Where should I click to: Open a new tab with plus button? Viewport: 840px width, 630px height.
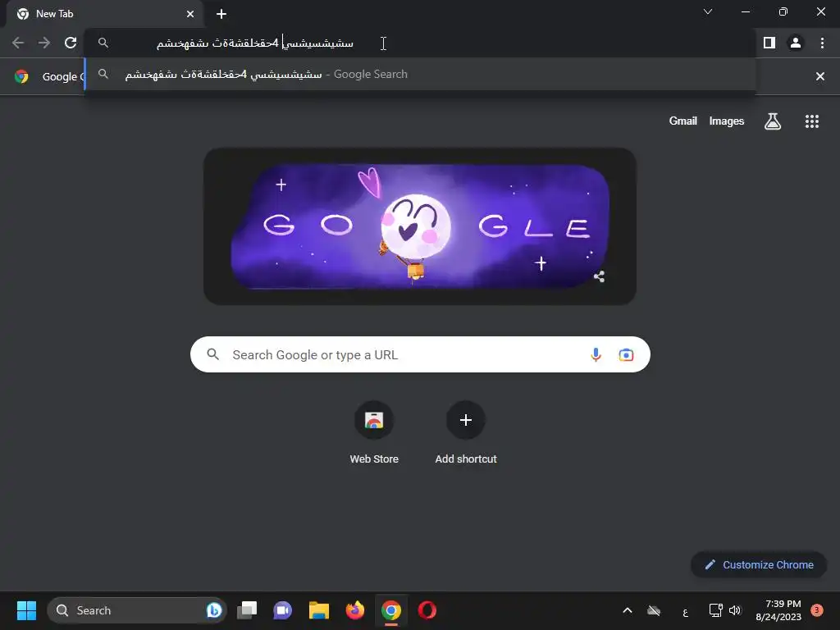pos(221,14)
